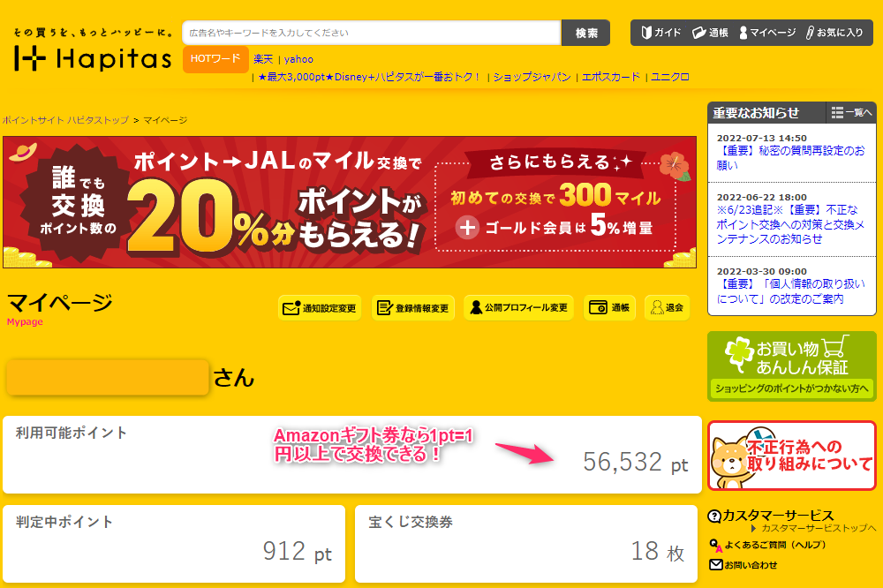
Task: Open よくあるご質問（ヘルプ） link
Action: tap(767, 545)
